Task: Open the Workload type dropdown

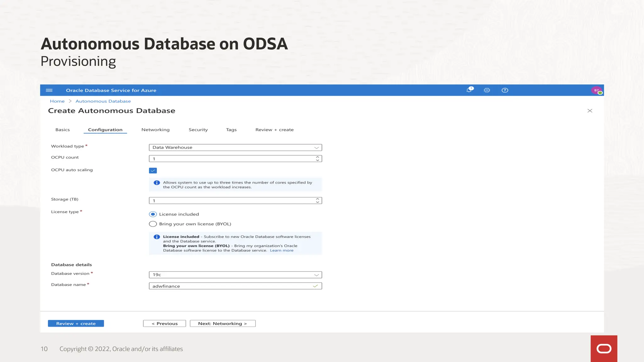Action: pos(235,147)
